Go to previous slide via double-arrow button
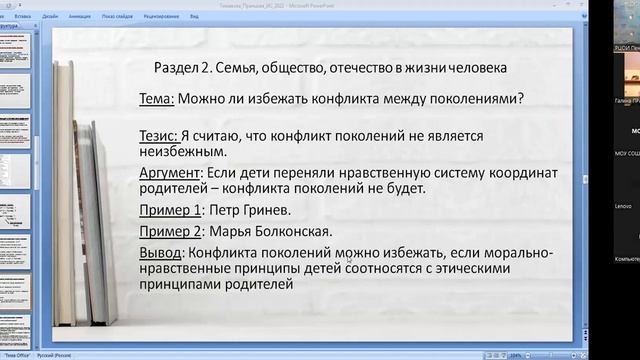Screen dimensions: 640x360 (586, 333)
